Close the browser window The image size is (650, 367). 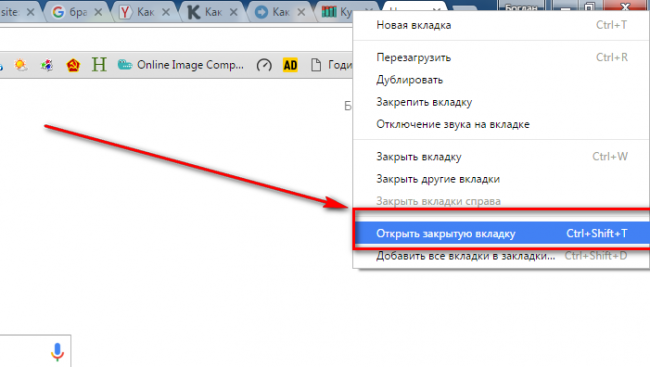click(626, 6)
